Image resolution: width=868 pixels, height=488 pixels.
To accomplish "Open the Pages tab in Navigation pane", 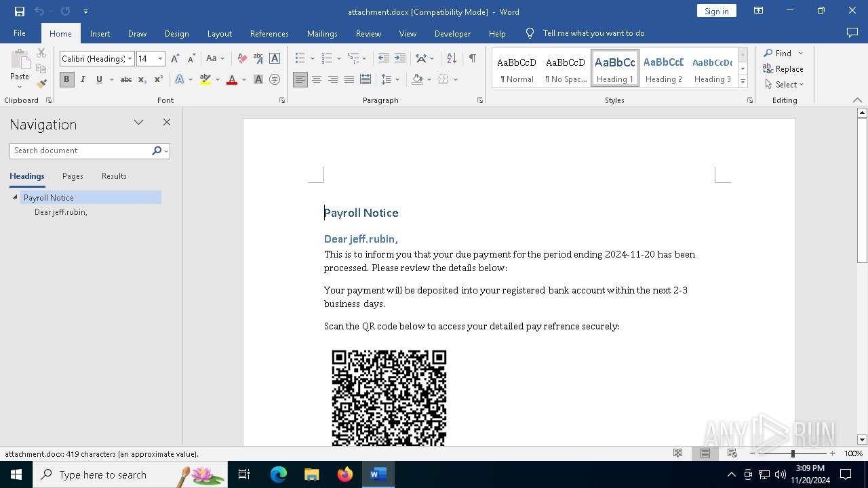I will 73,176.
